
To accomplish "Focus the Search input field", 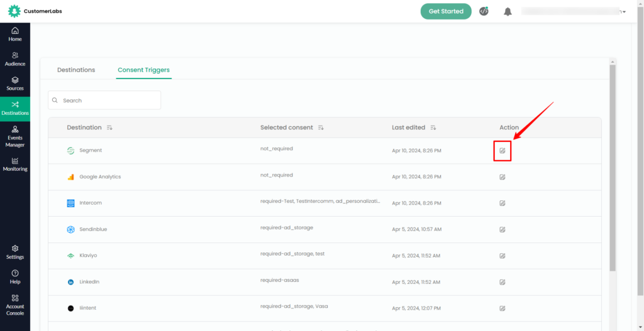I will click(104, 100).
